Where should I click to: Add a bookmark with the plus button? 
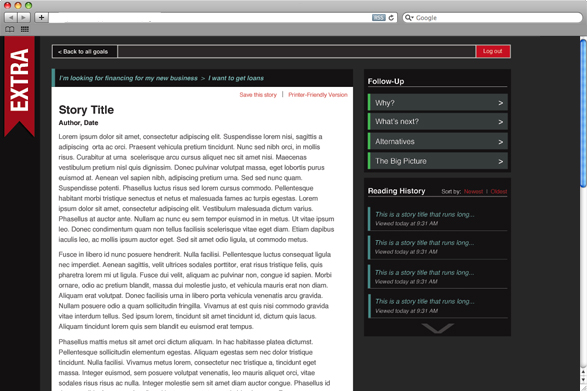coord(41,17)
